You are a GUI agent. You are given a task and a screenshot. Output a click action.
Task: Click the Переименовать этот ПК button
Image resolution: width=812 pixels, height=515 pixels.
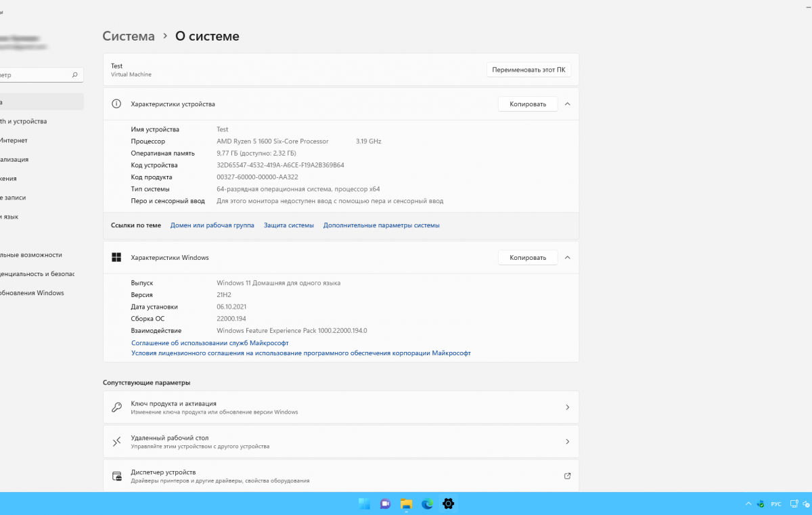pos(528,70)
